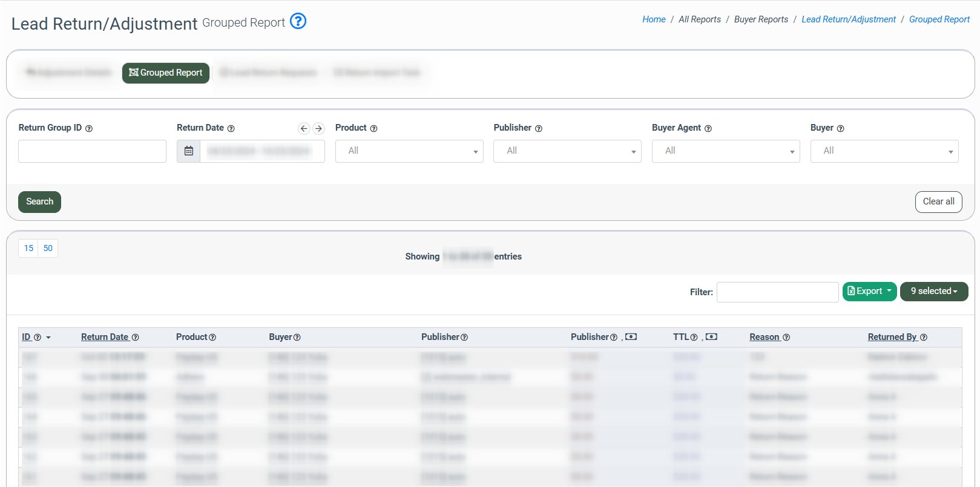Open the Buyer Agent dropdown

pos(726,151)
